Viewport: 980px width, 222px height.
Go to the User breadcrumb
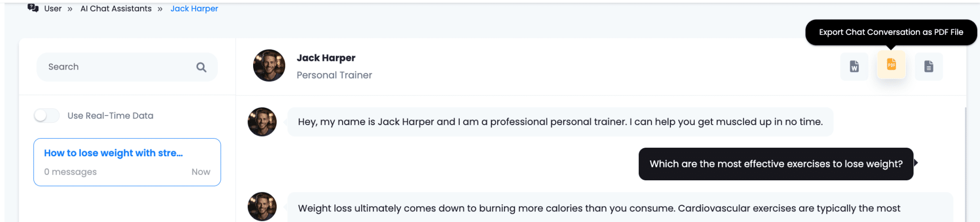(53, 9)
